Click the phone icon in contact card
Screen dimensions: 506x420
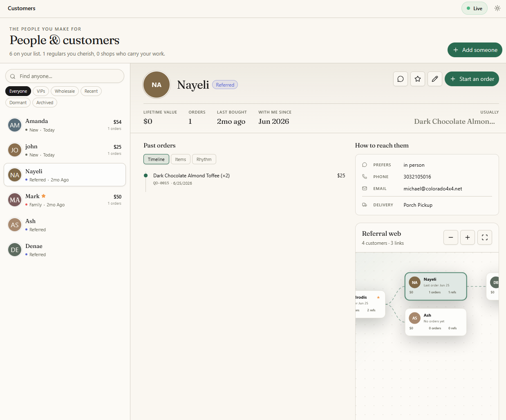[x=365, y=176]
